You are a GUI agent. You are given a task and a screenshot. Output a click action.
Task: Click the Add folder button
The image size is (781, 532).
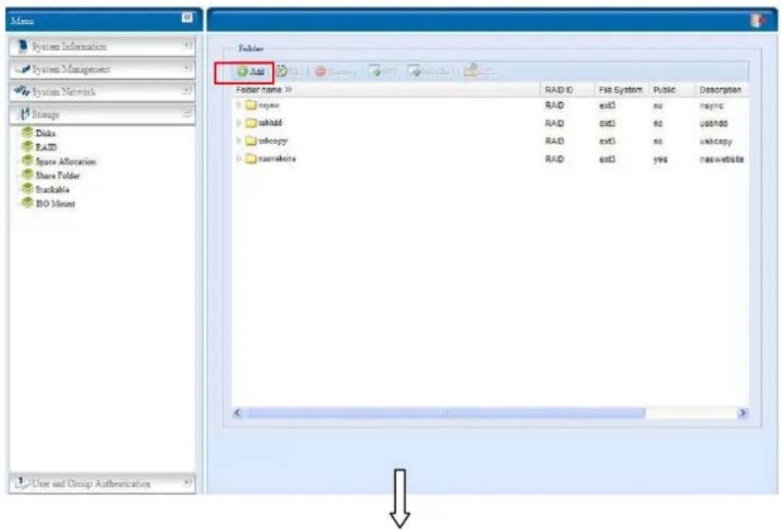250,72
